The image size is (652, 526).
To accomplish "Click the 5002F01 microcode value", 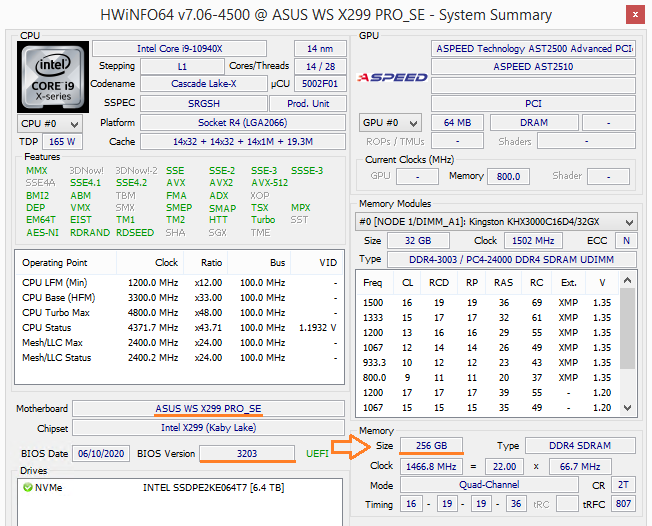I will pos(320,84).
